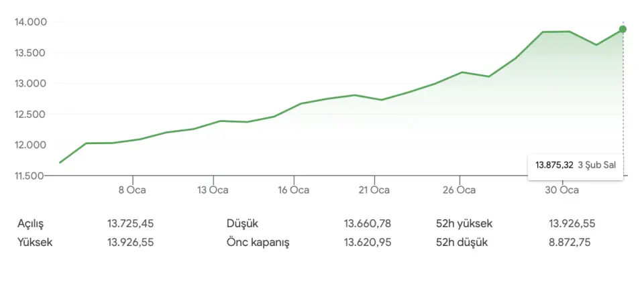
Task: Click the Yüksek label
Action: pyautogui.click(x=35, y=243)
